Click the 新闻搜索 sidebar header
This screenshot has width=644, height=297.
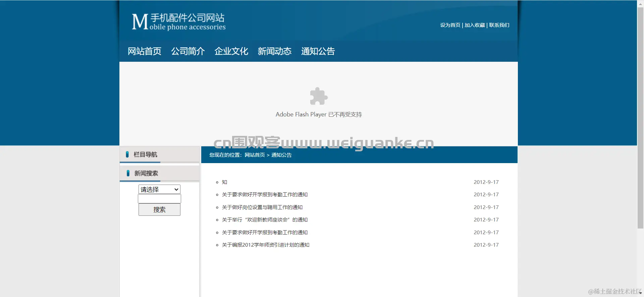(159, 174)
